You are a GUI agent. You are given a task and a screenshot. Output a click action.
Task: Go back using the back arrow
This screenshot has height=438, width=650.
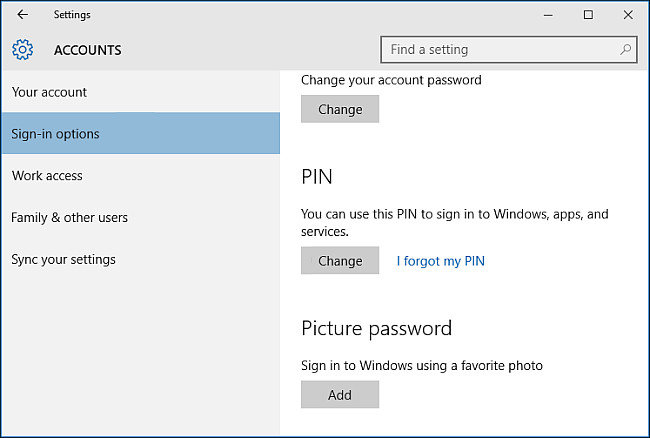tap(22, 15)
